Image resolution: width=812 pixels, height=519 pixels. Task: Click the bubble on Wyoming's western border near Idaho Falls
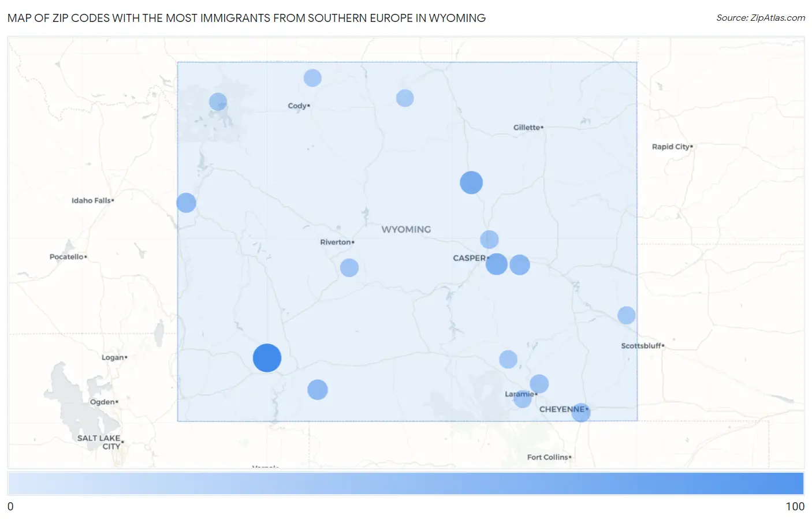(186, 203)
